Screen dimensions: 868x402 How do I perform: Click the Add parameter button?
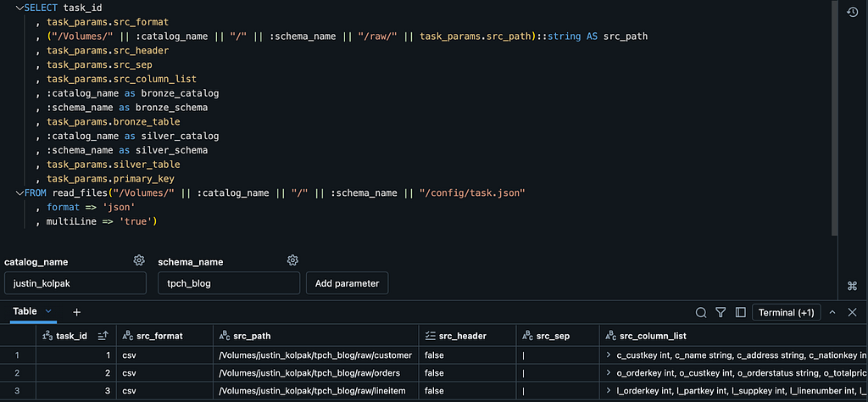pyautogui.click(x=347, y=282)
